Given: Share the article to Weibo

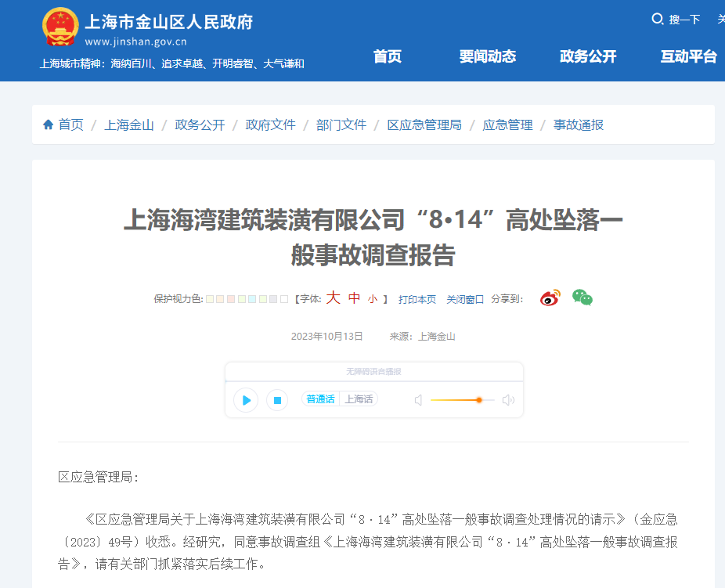Looking at the screenshot, I should coord(550,298).
